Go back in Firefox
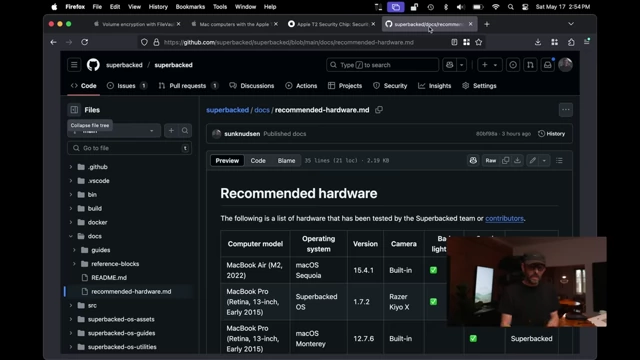This screenshot has width=640, height=360. [53, 42]
